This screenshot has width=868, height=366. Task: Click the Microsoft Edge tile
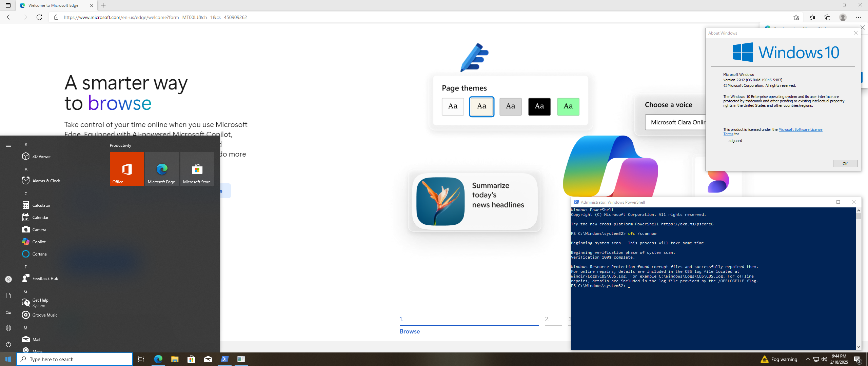(162, 169)
